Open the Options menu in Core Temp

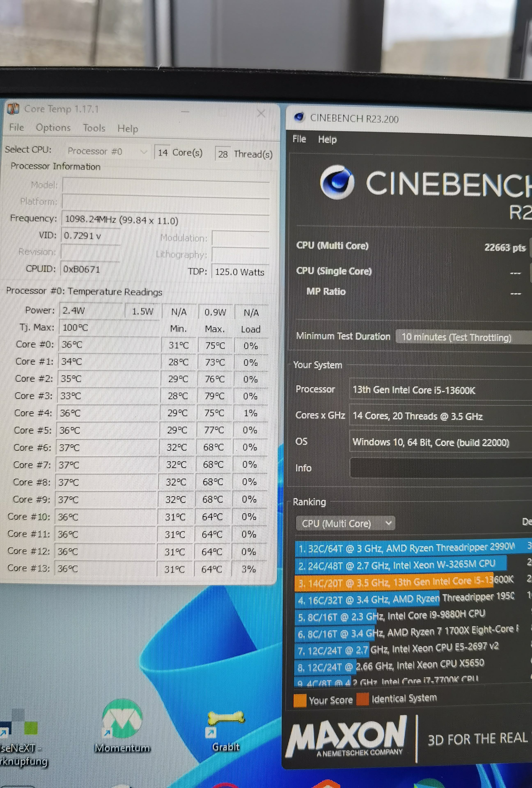click(53, 127)
